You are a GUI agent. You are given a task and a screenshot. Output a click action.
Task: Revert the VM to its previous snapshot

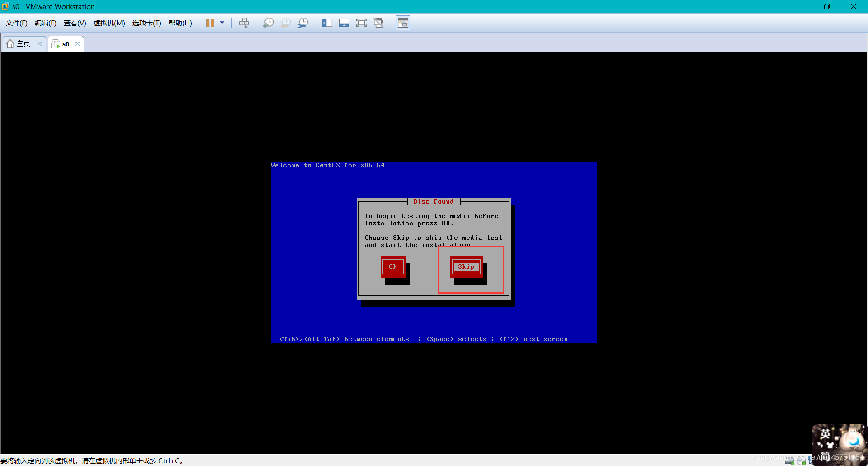(286, 23)
